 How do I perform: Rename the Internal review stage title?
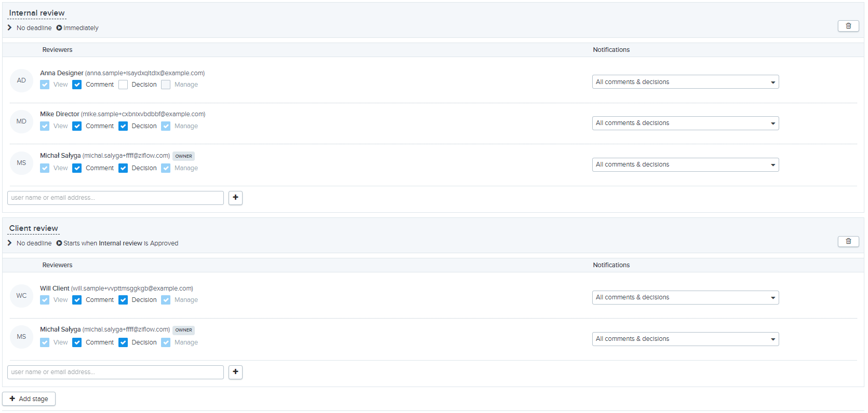[37, 13]
